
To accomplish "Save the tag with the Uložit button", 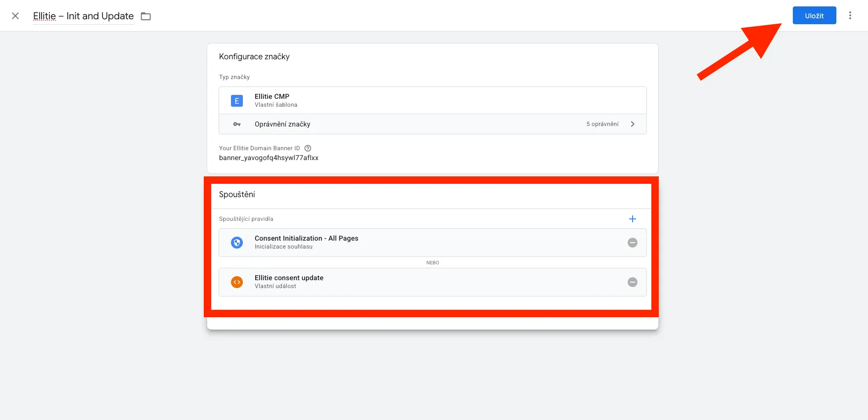I will tap(814, 15).
